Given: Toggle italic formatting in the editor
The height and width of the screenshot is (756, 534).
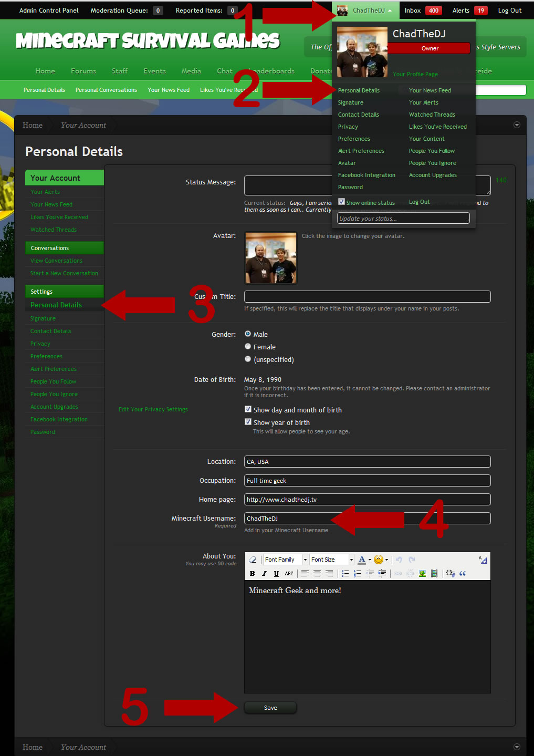Looking at the screenshot, I should (264, 573).
